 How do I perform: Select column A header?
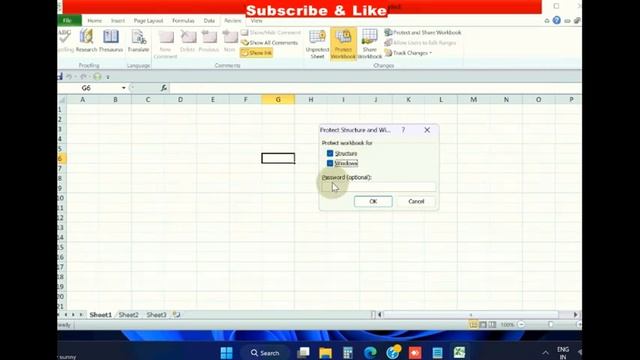pos(82,100)
